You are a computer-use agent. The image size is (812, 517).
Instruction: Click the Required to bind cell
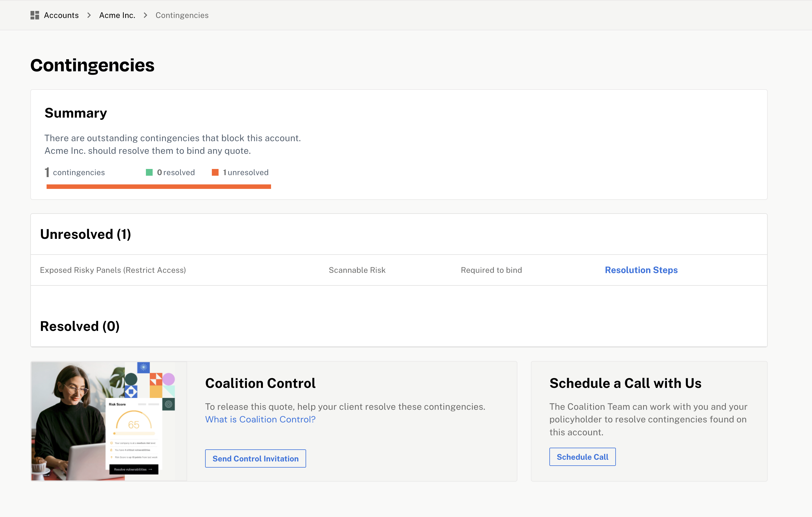pyautogui.click(x=491, y=270)
